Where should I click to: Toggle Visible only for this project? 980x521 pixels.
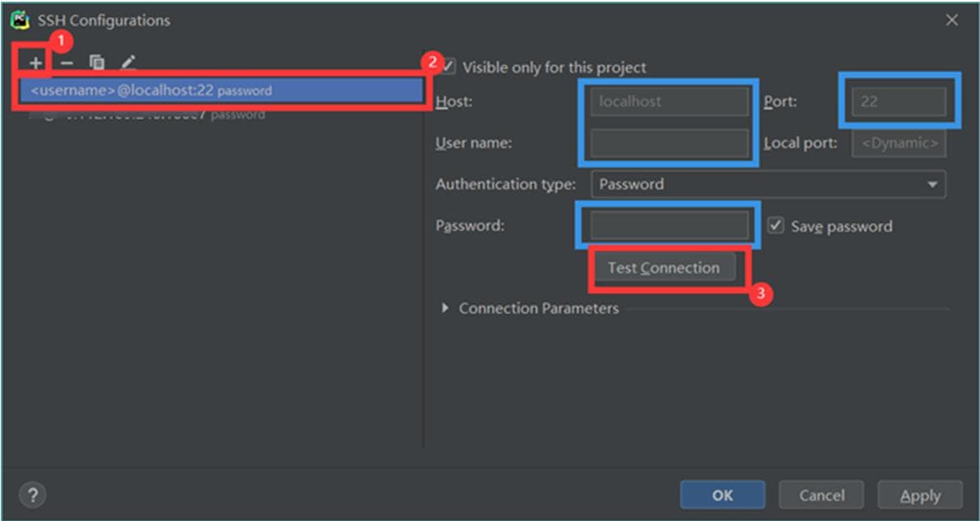[449, 67]
